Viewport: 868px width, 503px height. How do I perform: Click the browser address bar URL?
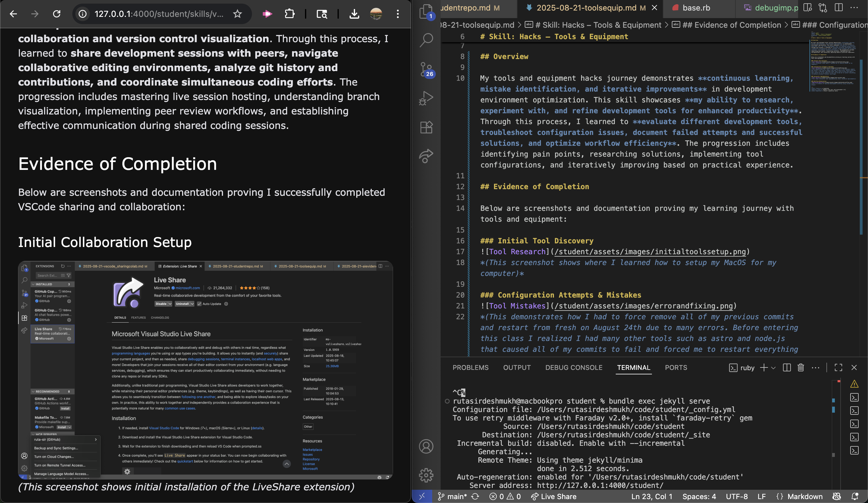click(x=159, y=14)
